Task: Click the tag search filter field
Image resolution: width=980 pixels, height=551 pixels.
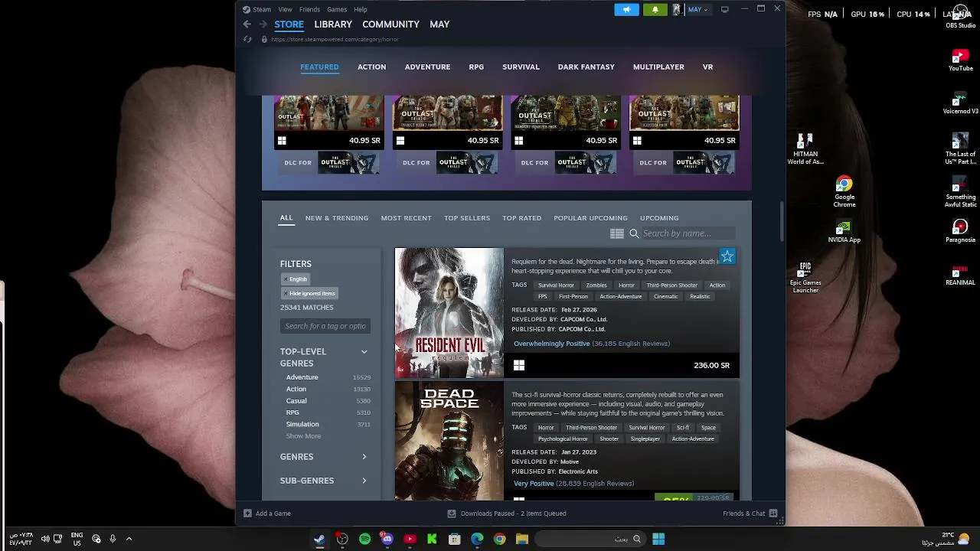Action: pos(325,326)
